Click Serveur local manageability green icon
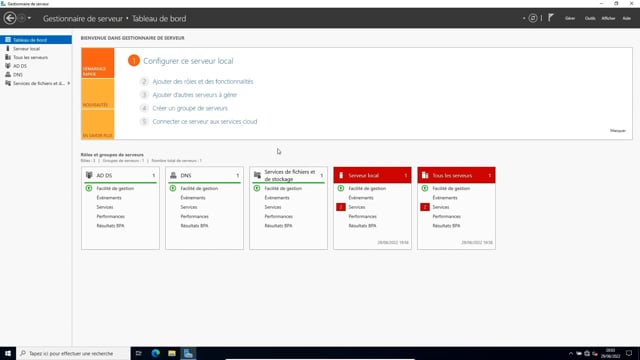 pyautogui.click(x=341, y=188)
